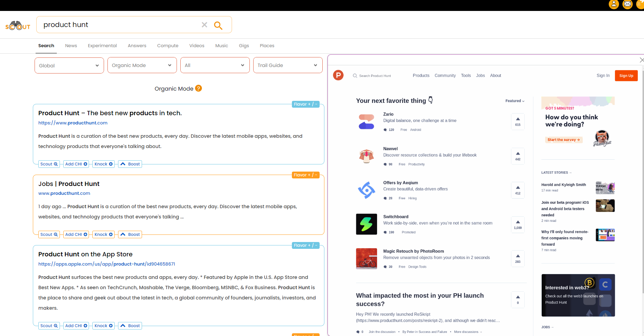Upvote Zario with the arrow button
Viewport: 644px width, 336px height.
click(x=518, y=122)
